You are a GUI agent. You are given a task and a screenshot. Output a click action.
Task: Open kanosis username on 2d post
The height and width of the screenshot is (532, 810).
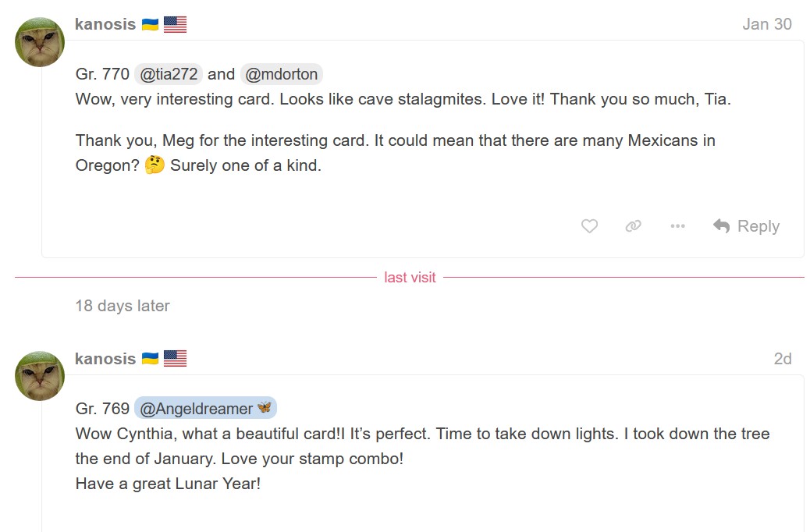(x=105, y=359)
